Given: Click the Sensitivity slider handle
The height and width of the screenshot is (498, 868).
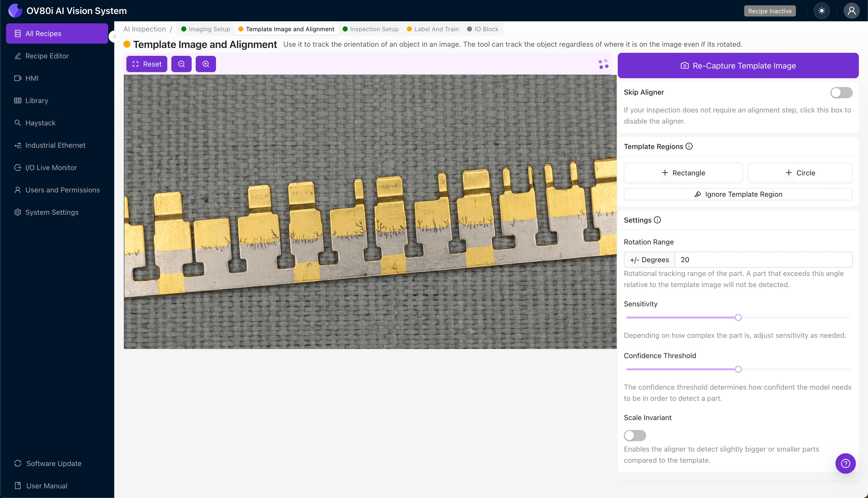Looking at the screenshot, I should pos(738,318).
